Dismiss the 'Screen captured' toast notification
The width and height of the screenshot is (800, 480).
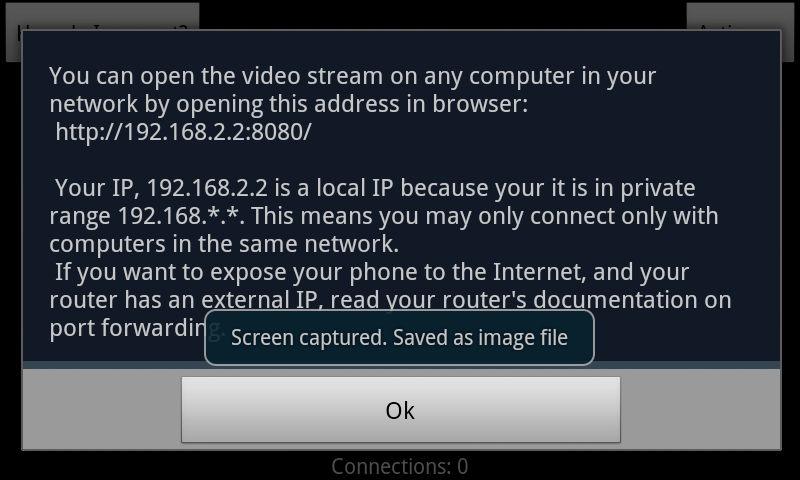(x=399, y=338)
